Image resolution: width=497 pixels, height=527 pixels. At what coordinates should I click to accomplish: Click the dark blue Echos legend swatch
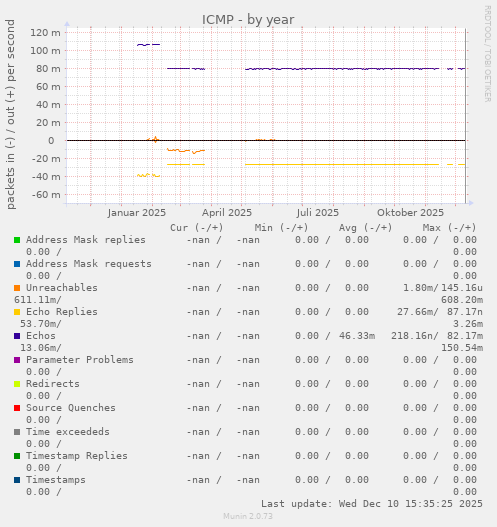(x=17, y=336)
